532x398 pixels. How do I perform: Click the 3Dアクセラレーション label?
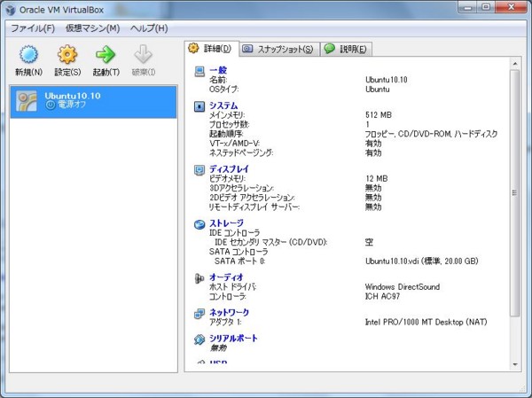click(x=241, y=188)
